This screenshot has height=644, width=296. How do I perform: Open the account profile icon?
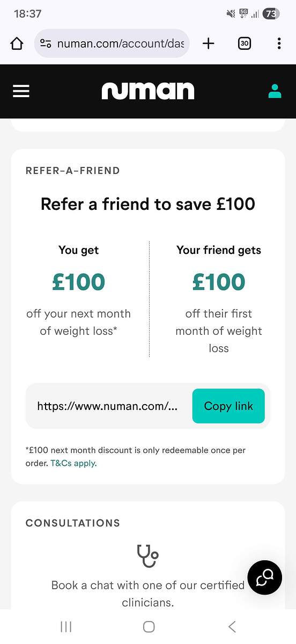(x=275, y=91)
